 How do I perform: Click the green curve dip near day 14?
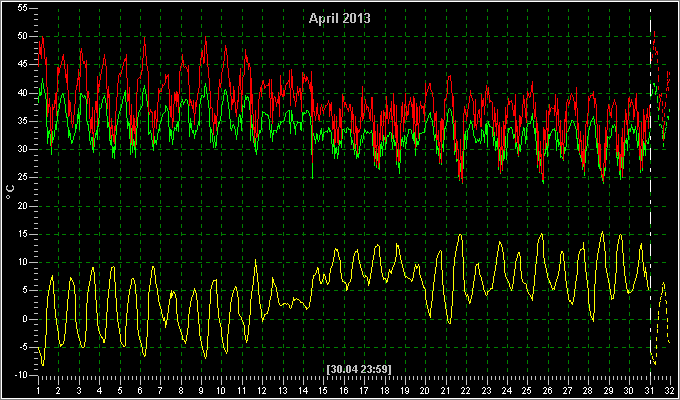pyautogui.click(x=312, y=177)
